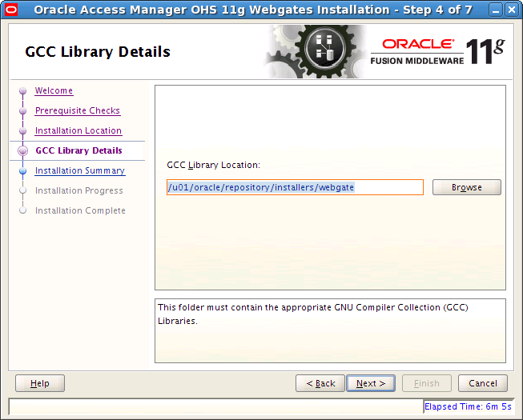The width and height of the screenshot is (523, 420).
Task: Click the GCC Library Details heading
Action: (x=98, y=52)
